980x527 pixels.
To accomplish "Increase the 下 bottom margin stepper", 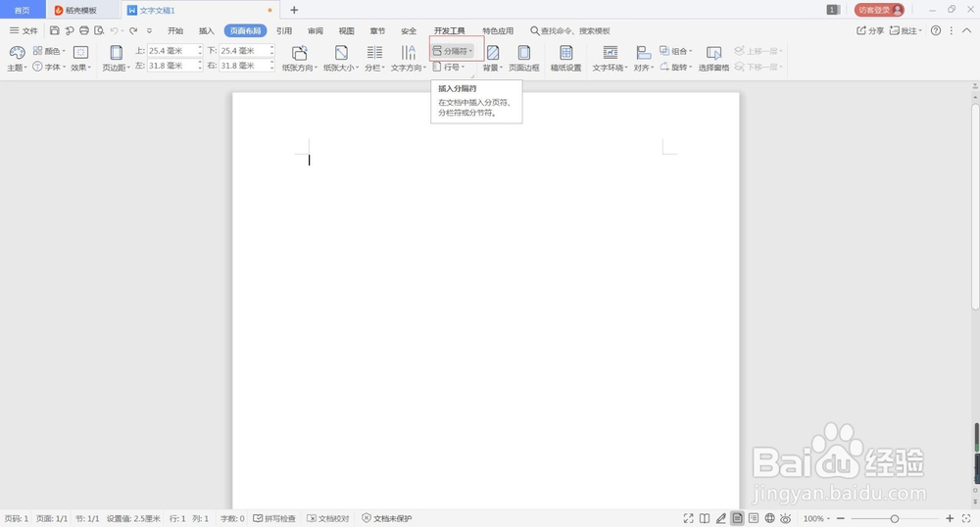I will [x=271, y=47].
